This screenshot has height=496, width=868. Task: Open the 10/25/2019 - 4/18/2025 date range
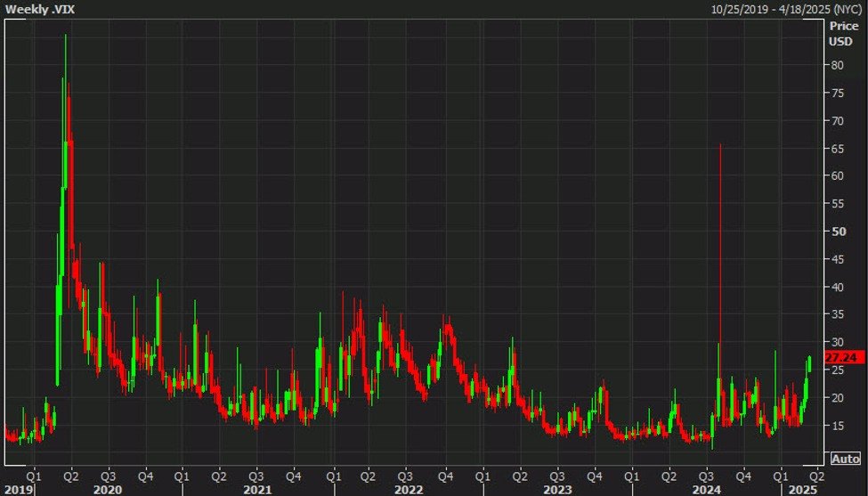(786, 9)
